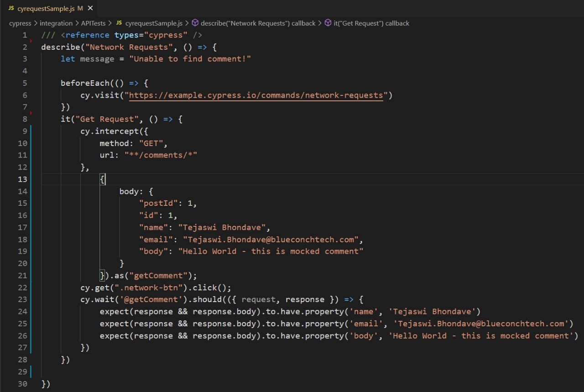Follow the example.cypress.io network-requests URL link

(x=256, y=95)
